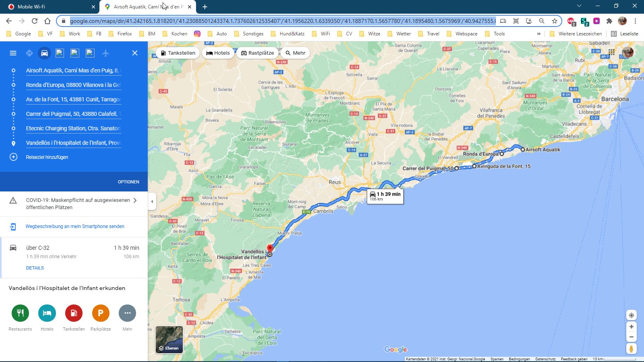The height and width of the screenshot is (362, 644).
Task: Show Mehr explore categories icon
Action: point(127,313)
